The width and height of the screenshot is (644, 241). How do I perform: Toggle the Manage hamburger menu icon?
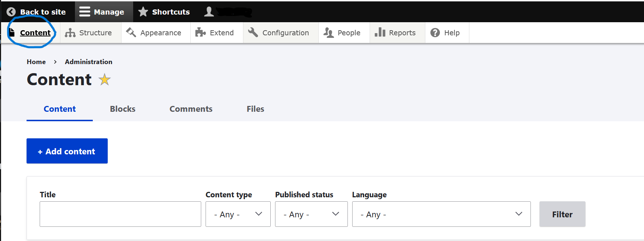(x=85, y=12)
